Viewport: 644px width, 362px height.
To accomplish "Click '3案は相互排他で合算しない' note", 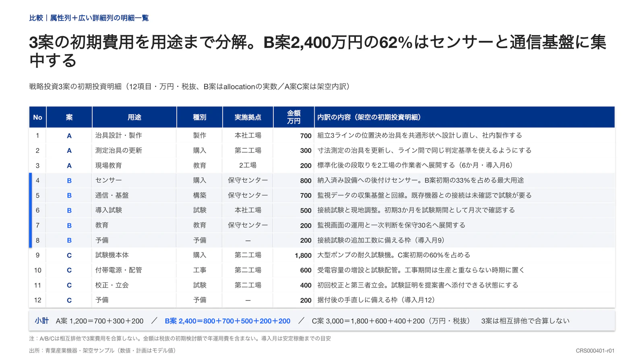I will (525, 321).
